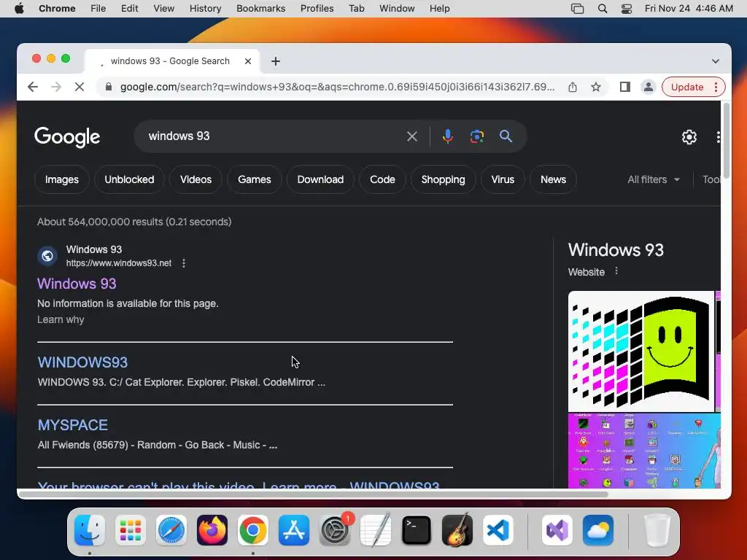Open the Profiles menu
The image size is (747, 560).
point(317,9)
